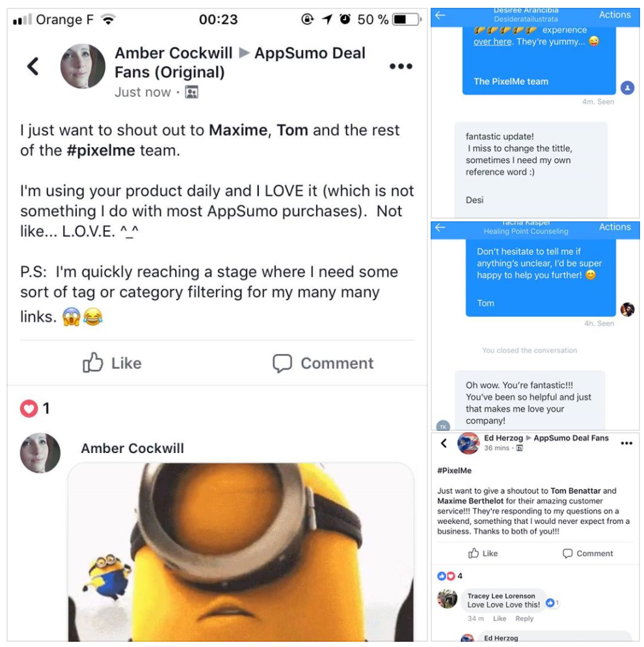644x647 pixels.
Task: Reply to Tracey Lee Lorenson's comment
Action: 524,618
